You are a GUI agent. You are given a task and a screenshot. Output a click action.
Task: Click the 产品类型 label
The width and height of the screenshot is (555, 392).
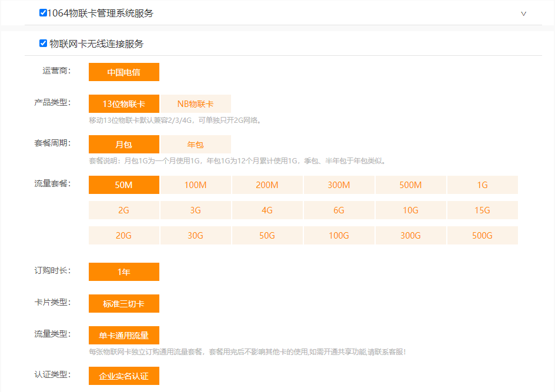pos(52,103)
